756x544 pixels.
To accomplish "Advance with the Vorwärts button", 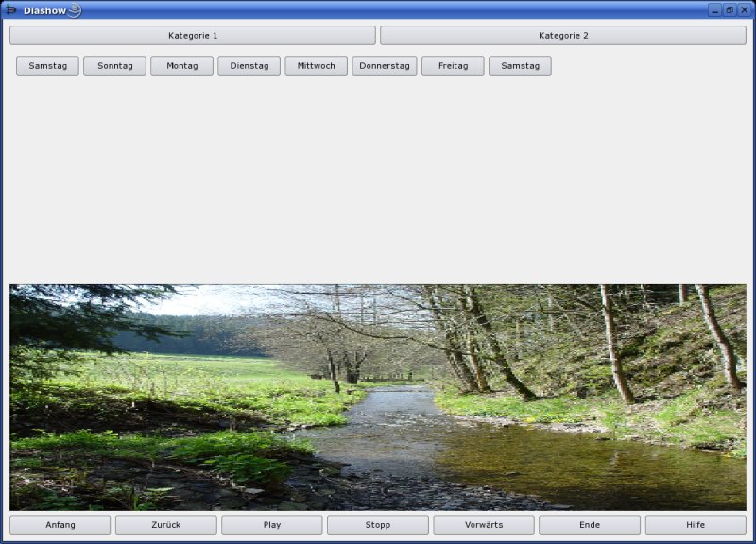I will tap(484, 525).
